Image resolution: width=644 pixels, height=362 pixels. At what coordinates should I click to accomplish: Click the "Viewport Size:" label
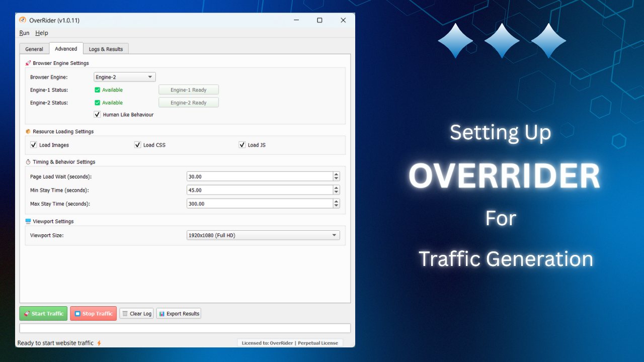(x=47, y=235)
